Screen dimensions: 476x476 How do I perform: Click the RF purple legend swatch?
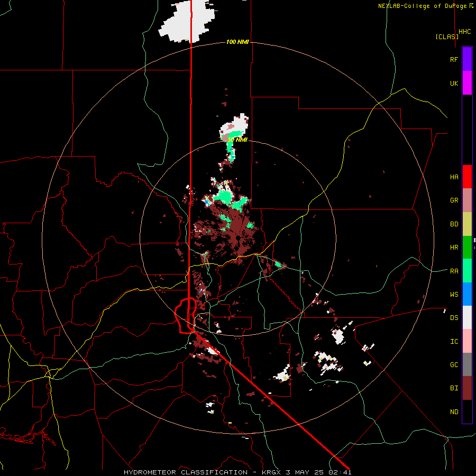tap(467, 59)
